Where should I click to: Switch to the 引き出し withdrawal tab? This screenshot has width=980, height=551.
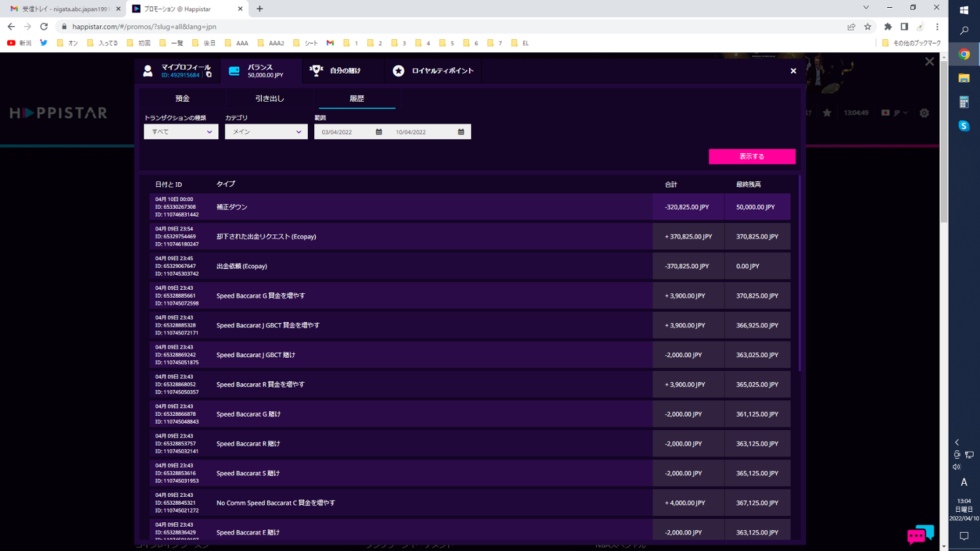(269, 99)
